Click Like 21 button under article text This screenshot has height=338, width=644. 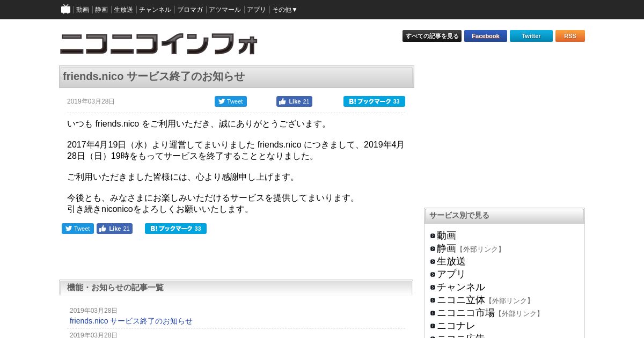coord(114,229)
